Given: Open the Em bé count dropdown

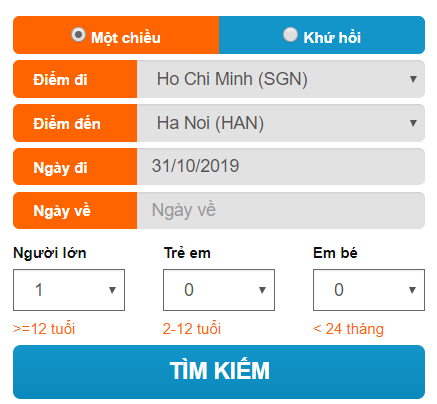Looking at the screenshot, I should coord(369,290).
